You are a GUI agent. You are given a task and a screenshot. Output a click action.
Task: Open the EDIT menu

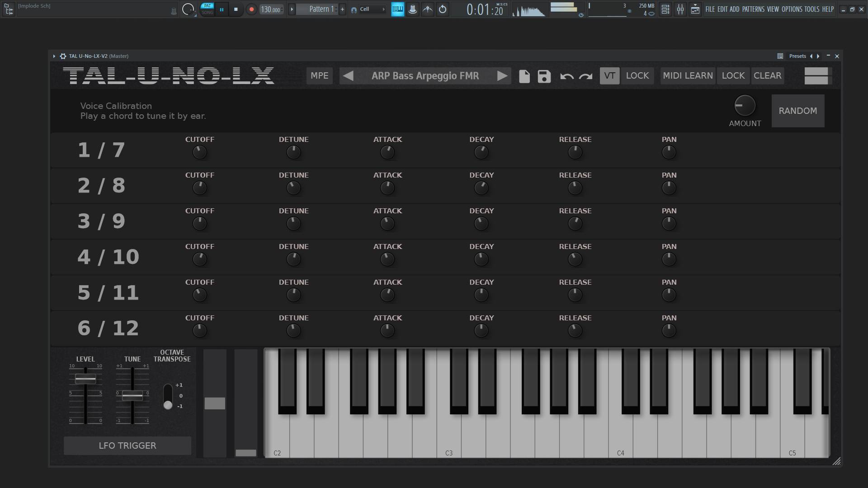click(722, 9)
